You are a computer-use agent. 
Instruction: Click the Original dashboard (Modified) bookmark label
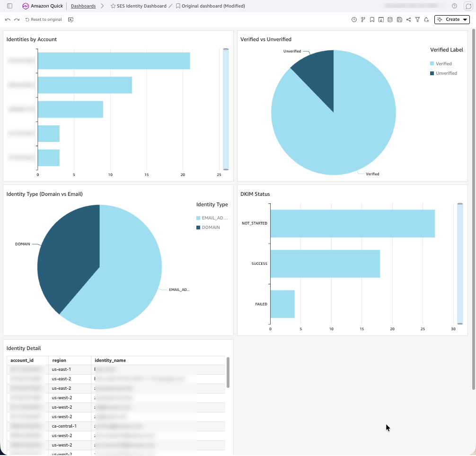[x=213, y=6]
